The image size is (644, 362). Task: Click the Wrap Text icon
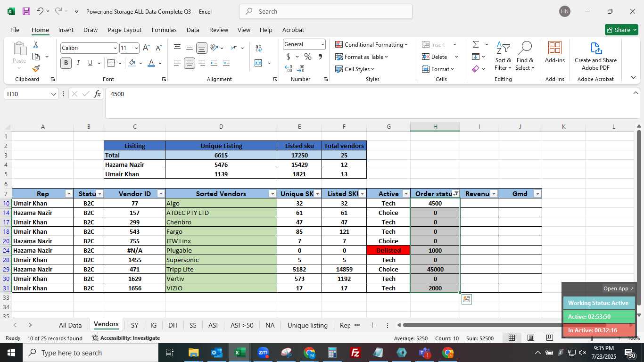pos(258,48)
